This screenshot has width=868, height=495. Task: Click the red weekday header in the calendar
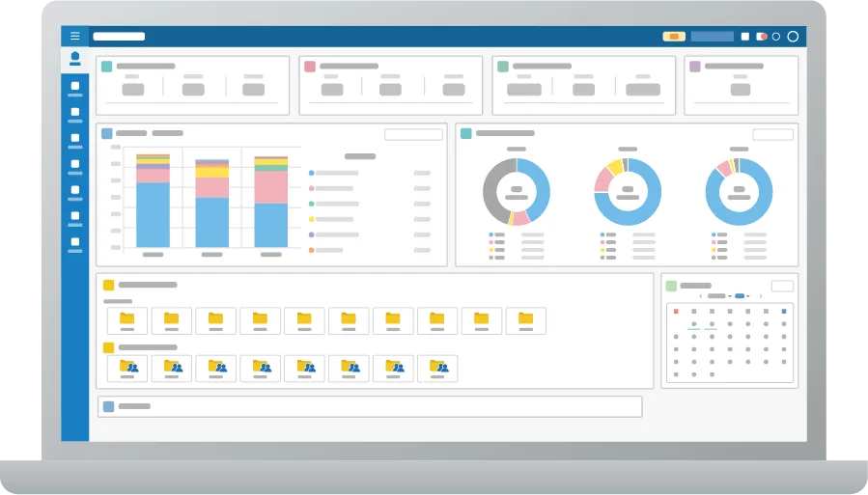coord(676,312)
